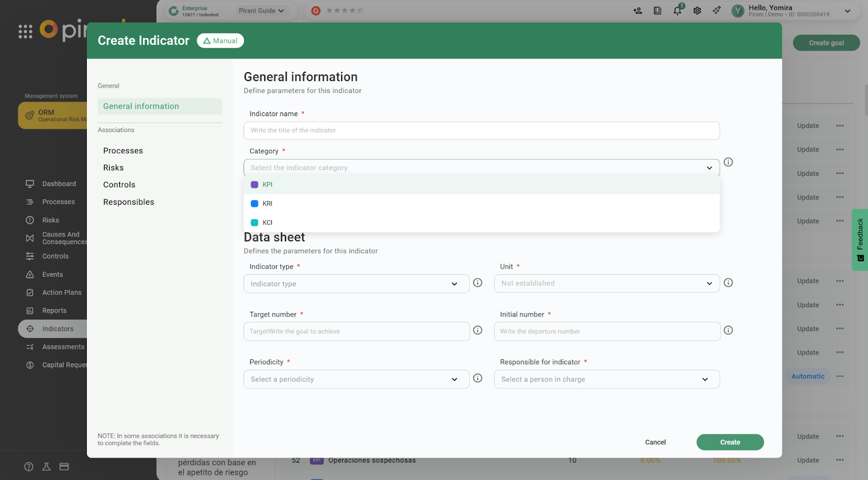Image resolution: width=868 pixels, height=480 pixels.
Task: Expand the Select a periodicity dropdown
Action: click(356, 380)
